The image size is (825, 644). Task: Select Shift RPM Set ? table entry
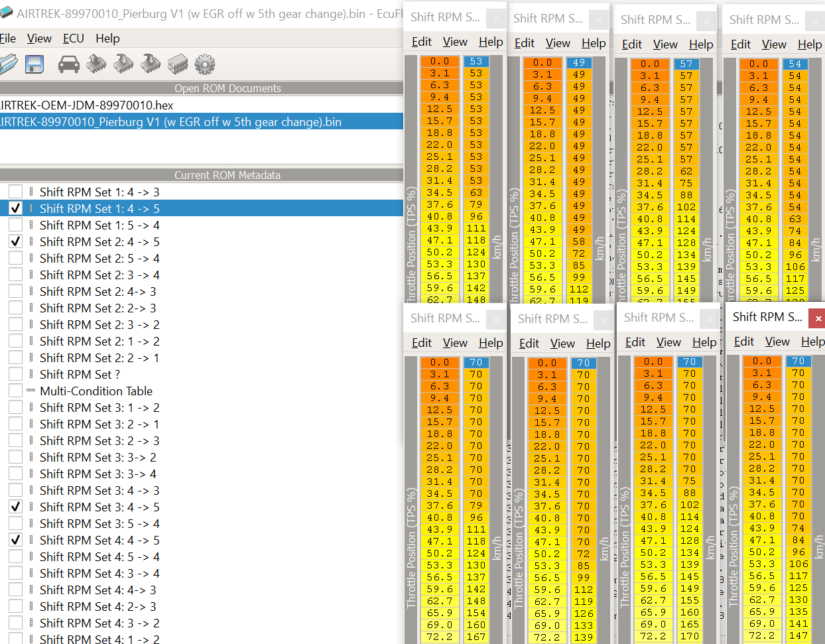pos(80,375)
